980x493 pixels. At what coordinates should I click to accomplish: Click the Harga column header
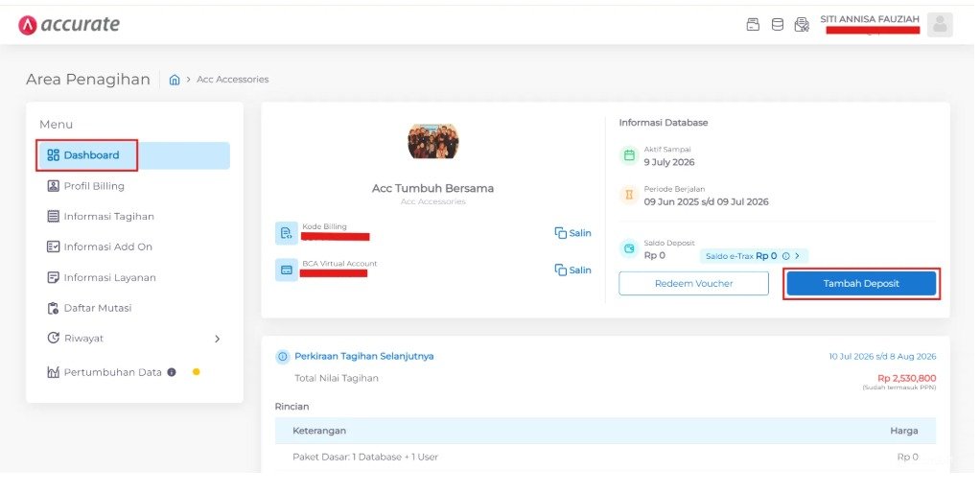[x=903, y=431]
